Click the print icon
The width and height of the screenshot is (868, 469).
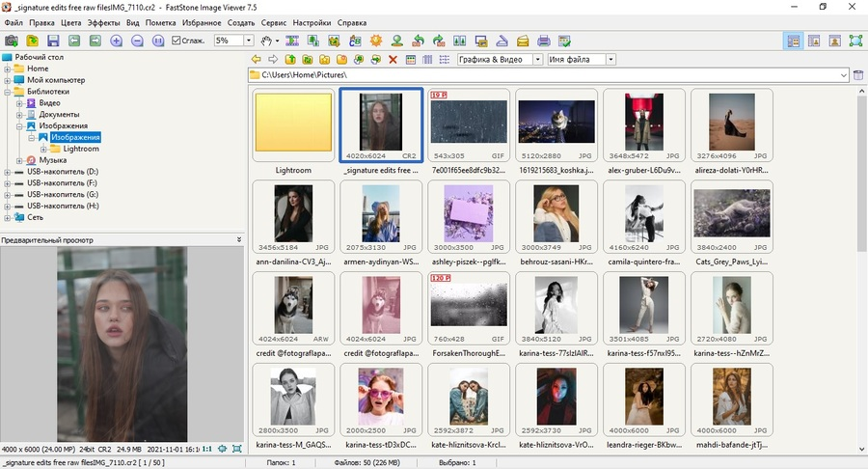point(544,41)
